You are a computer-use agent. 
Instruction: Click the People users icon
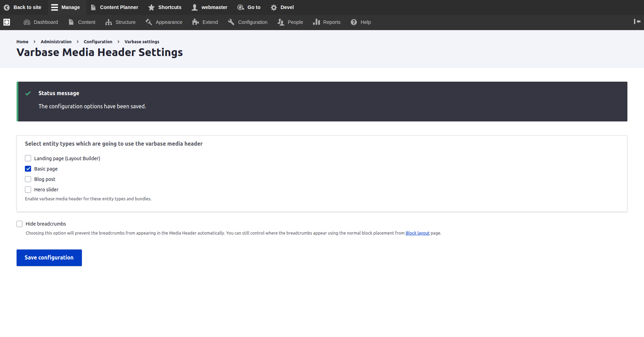point(281,22)
